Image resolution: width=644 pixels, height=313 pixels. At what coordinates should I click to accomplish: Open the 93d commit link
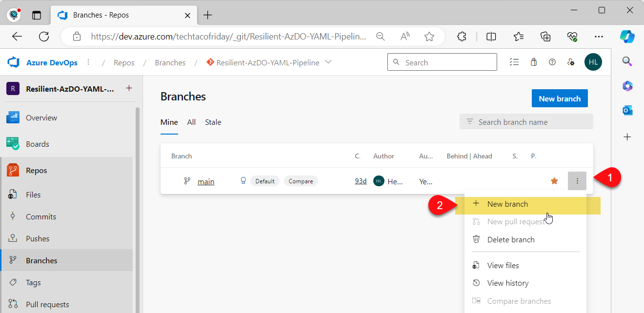(361, 181)
